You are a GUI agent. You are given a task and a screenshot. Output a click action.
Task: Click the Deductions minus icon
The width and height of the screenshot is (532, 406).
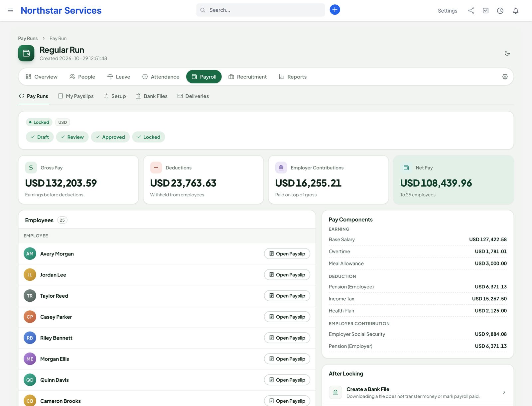[156, 168]
